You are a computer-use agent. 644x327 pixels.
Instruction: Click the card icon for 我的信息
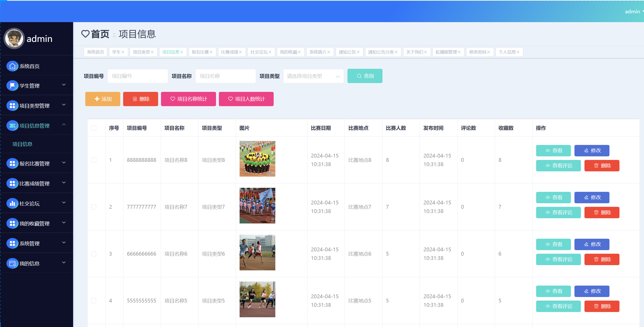tap(12, 263)
